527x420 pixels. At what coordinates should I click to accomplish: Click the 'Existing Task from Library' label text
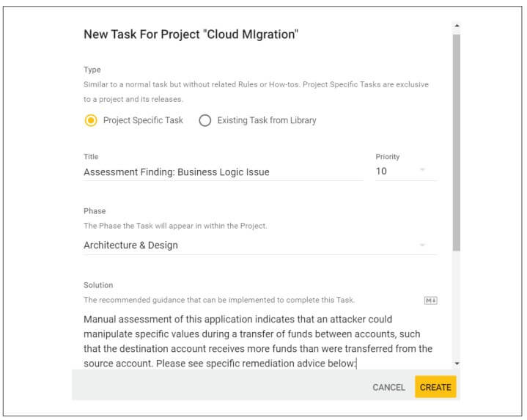(267, 120)
